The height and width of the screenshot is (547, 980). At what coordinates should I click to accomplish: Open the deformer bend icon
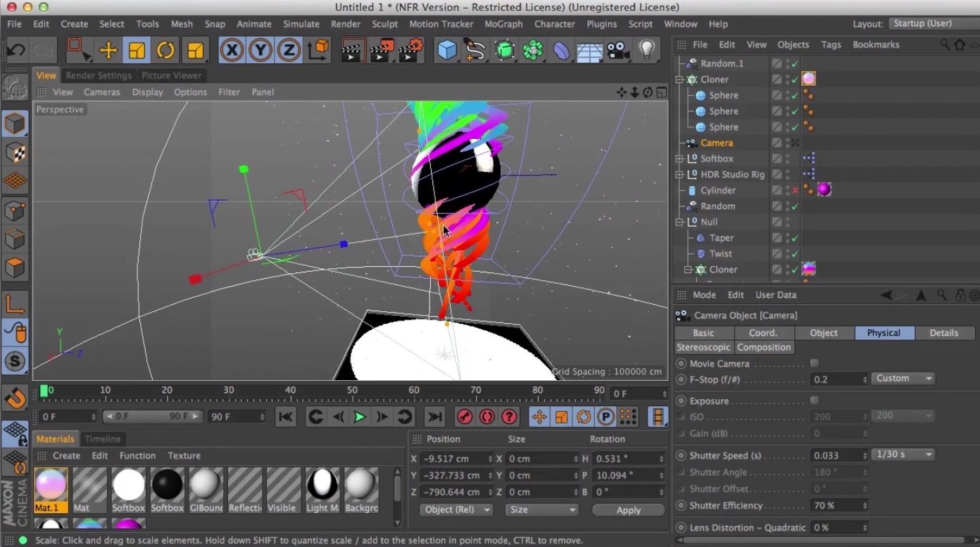tap(561, 51)
